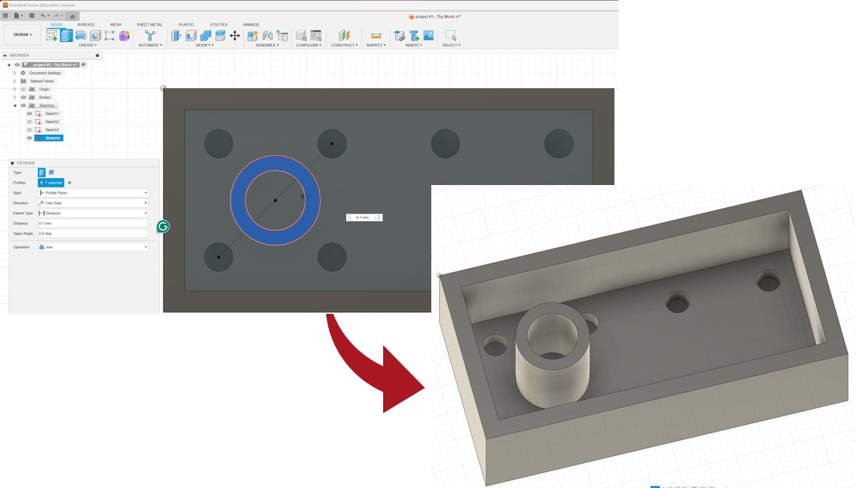Screen dimensions: 868x488
Task: Click the Taper Angle input field
Action: [x=93, y=234]
